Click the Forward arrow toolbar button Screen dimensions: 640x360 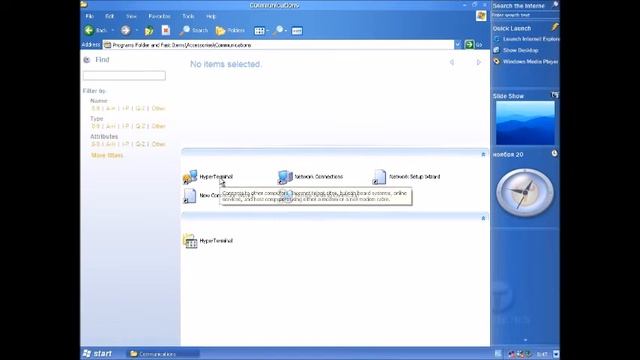[x=125, y=30]
